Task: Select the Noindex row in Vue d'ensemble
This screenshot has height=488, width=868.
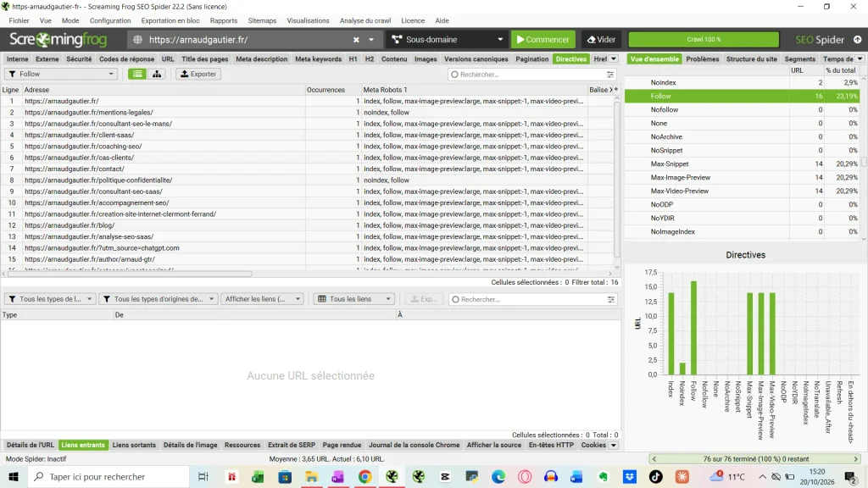Action: coord(743,82)
